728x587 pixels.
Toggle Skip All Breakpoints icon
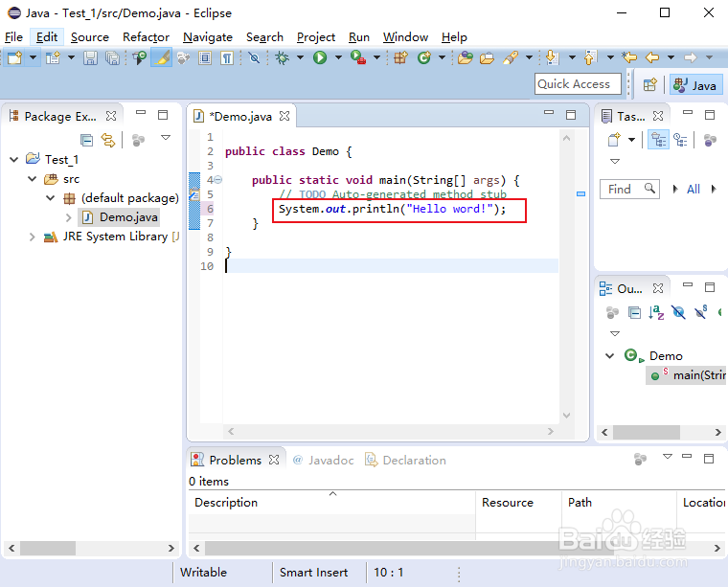(254, 57)
